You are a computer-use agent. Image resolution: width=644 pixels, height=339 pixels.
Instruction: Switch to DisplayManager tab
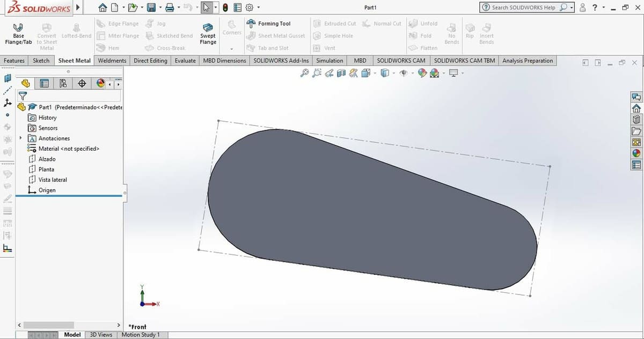[100, 83]
